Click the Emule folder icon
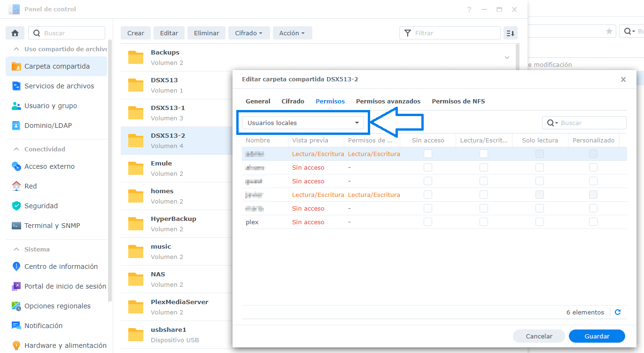The height and width of the screenshot is (353, 644). click(136, 168)
